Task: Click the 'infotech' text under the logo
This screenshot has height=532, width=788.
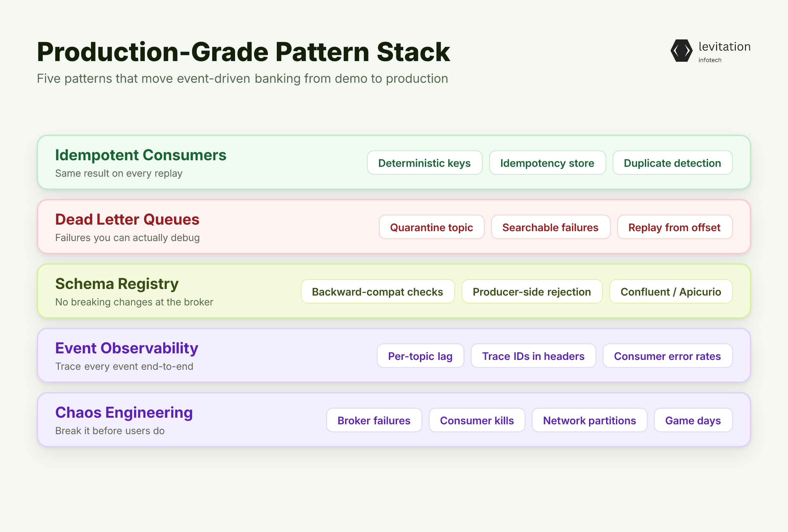Action: [710, 60]
